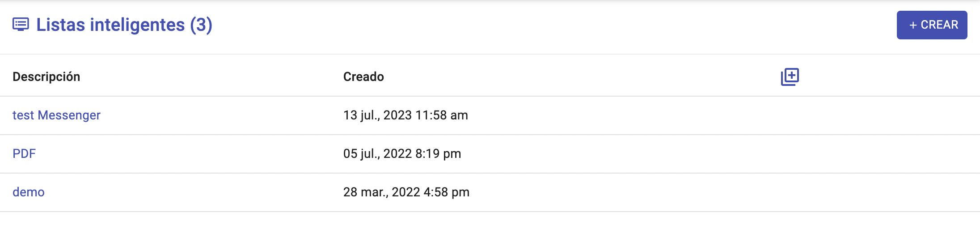Click the add-copy icon in table header
Viewport: 980px width, 229px height.
pyautogui.click(x=790, y=77)
